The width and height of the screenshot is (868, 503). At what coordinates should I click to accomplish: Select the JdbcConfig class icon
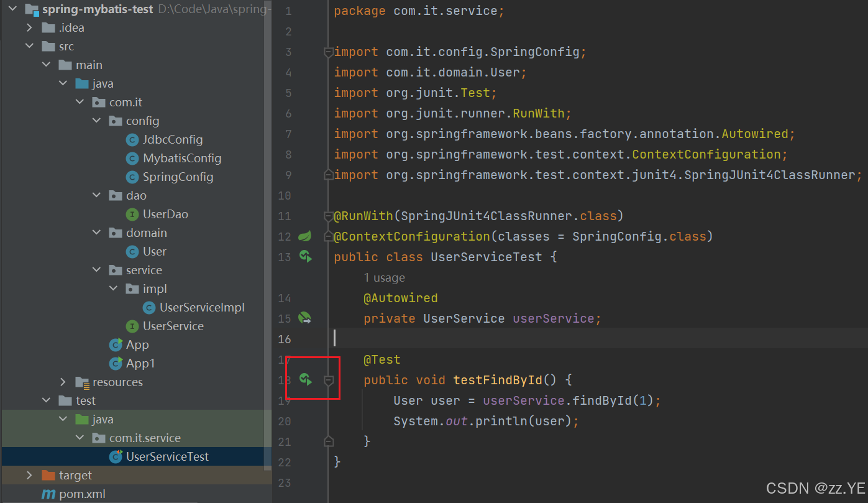pos(132,140)
